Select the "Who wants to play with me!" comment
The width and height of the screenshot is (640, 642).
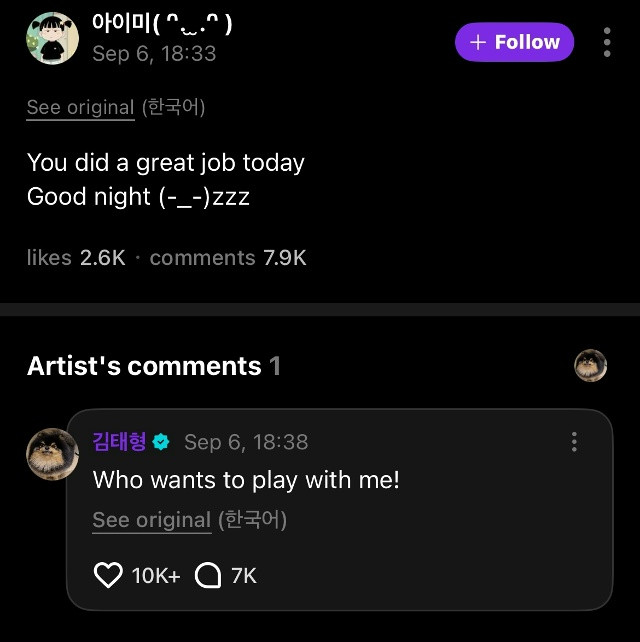[246, 480]
